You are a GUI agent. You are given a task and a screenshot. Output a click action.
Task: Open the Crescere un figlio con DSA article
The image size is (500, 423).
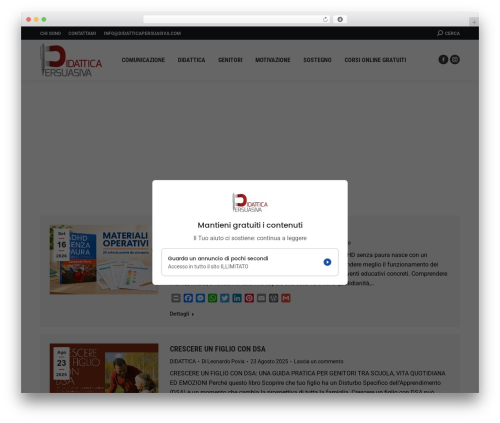pyautogui.click(x=217, y=349)
